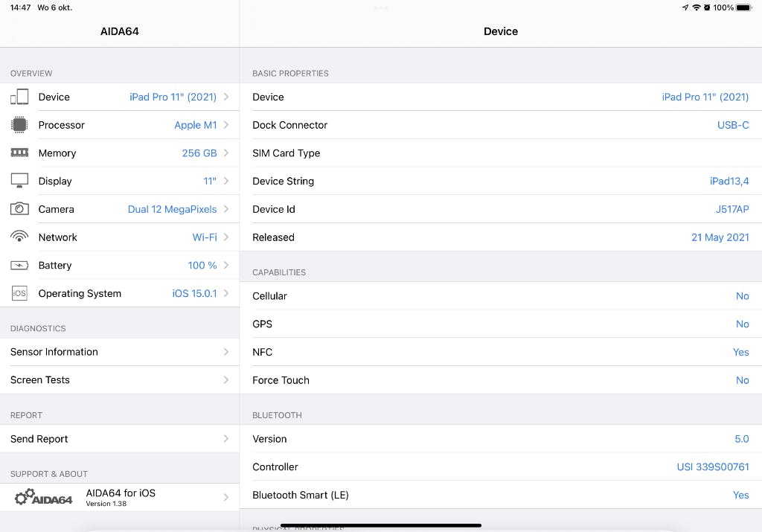Tap the home indicator bar at bottom
The width and height of the screenshot is (762, 532).
click(381, 525)
